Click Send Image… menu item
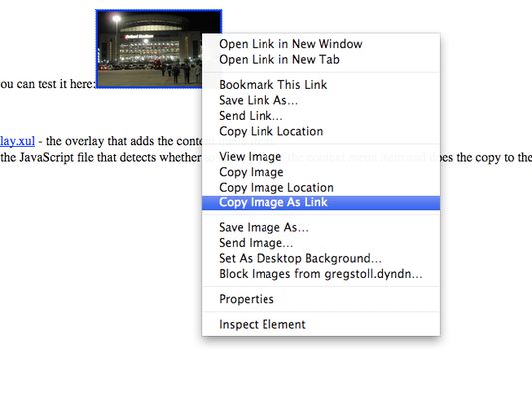Viewport: 532px width, 393px height. 320,243
